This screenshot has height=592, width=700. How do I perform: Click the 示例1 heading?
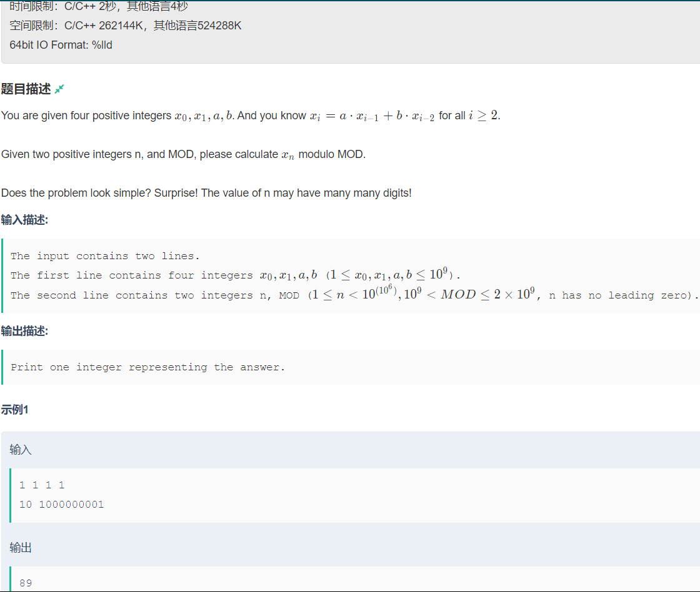(15, 410)
